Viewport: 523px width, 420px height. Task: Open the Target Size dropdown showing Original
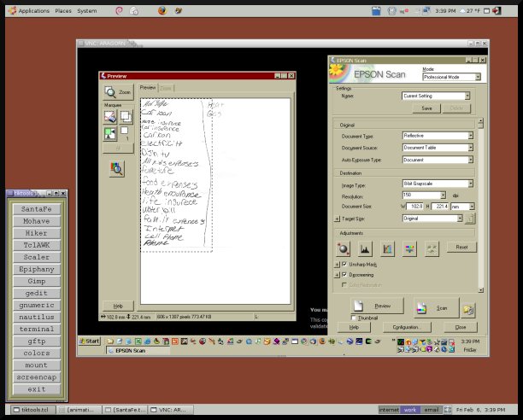tap(432, 219)
